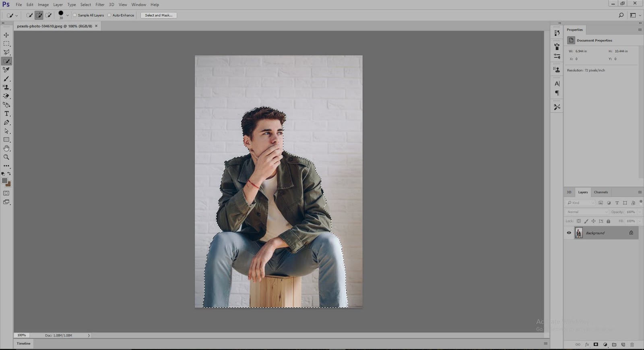
Task: Enable the Auto-Enhance checkbox
Action: 109,15
